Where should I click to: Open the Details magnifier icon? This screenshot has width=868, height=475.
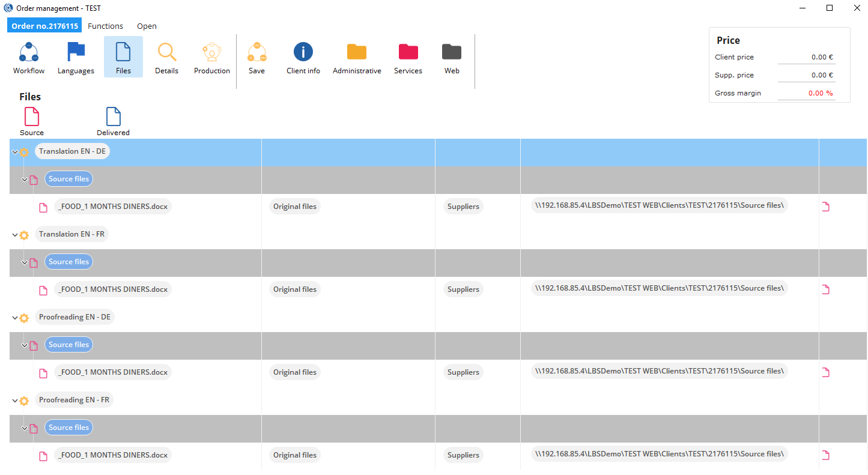pos(166,53)
